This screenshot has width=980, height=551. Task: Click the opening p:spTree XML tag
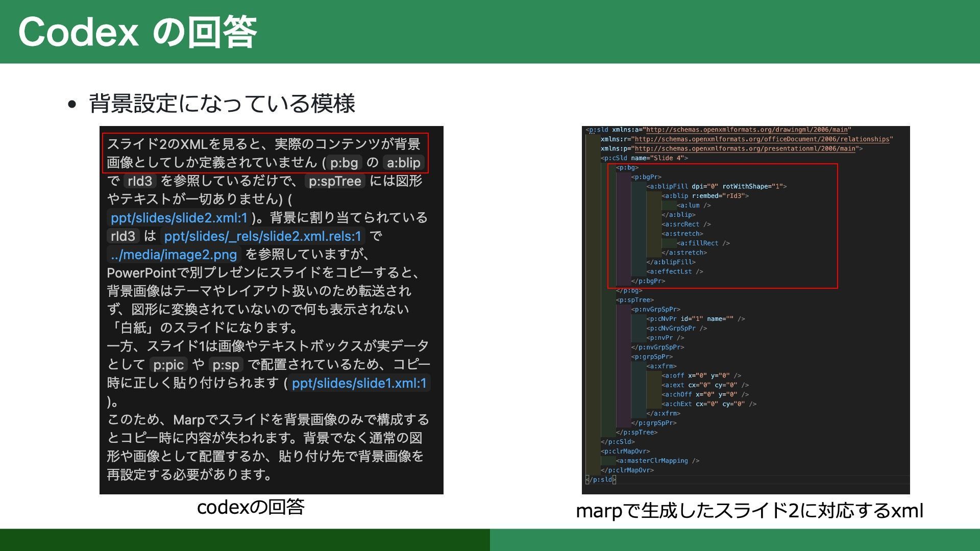tap(635, 300)
